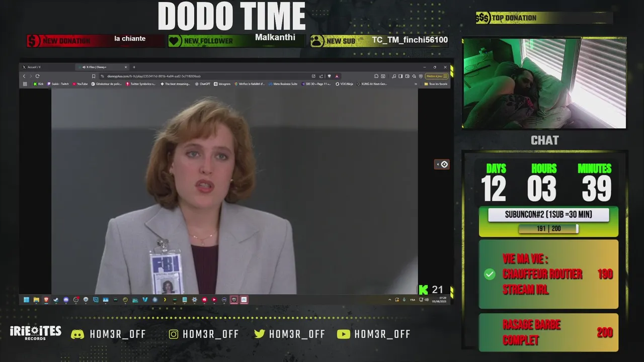Open Discord from the taskbar
Screen dimensions: 644x362
point(66,300)
